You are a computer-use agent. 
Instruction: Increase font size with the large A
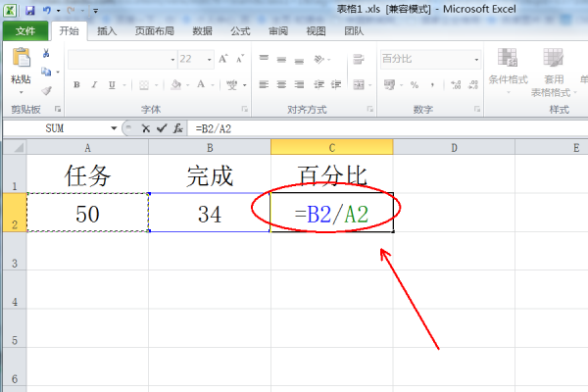(223, 59)
